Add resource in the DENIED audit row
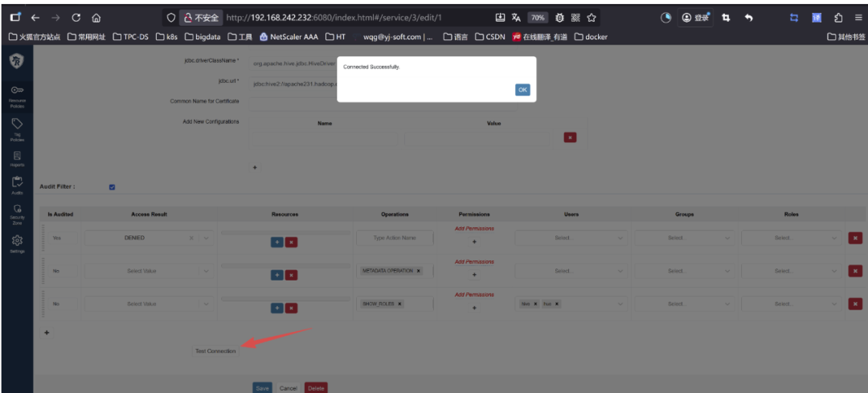868x393 pixels. 277,242
